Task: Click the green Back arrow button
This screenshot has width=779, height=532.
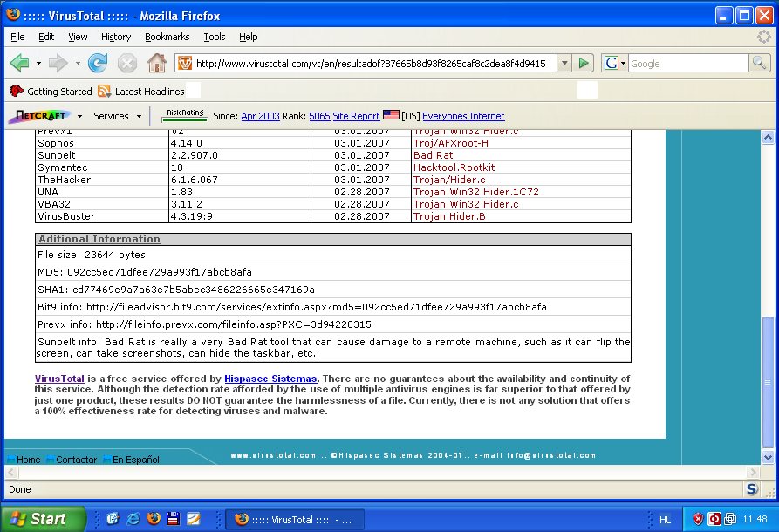Action: pos(20,63)
